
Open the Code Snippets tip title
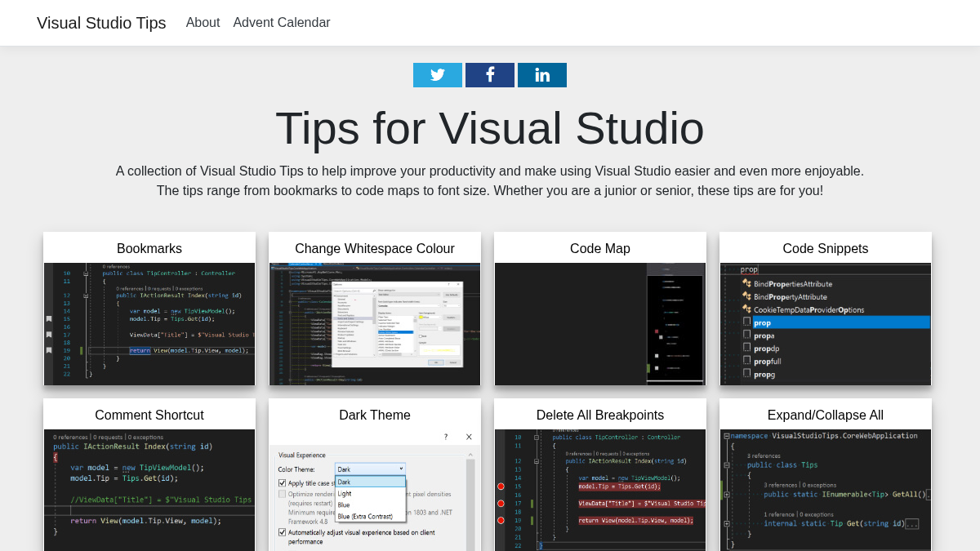(x=826, y=249)
